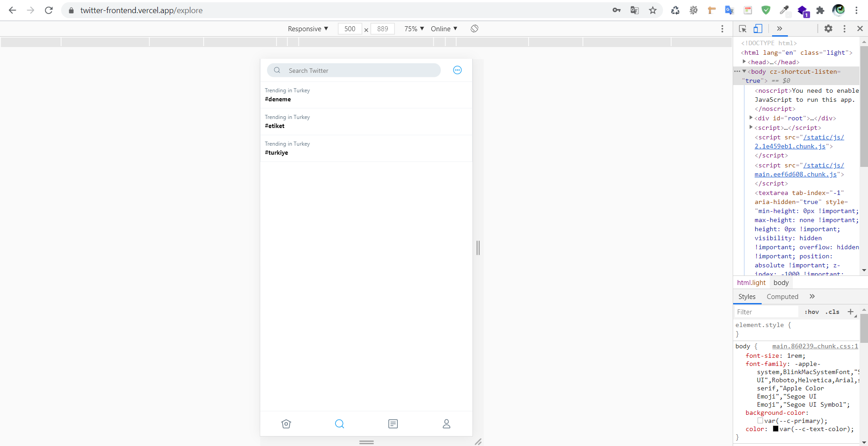868x446 pixels.
Task: Click the color picker eyedropper extension
Action: coord(784,10)
